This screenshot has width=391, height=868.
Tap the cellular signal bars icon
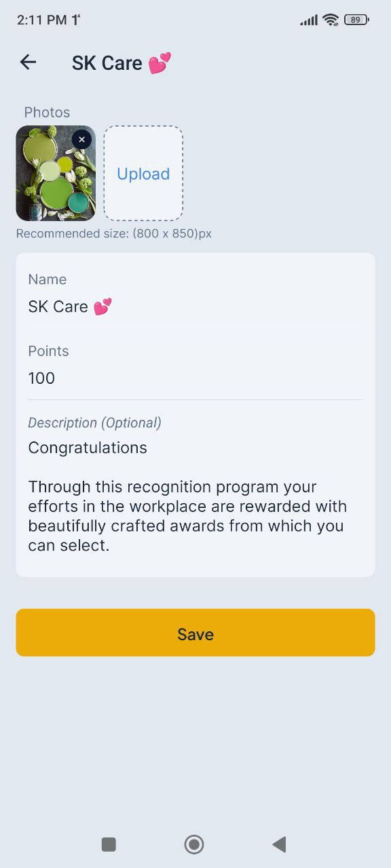tap(309, 20)
